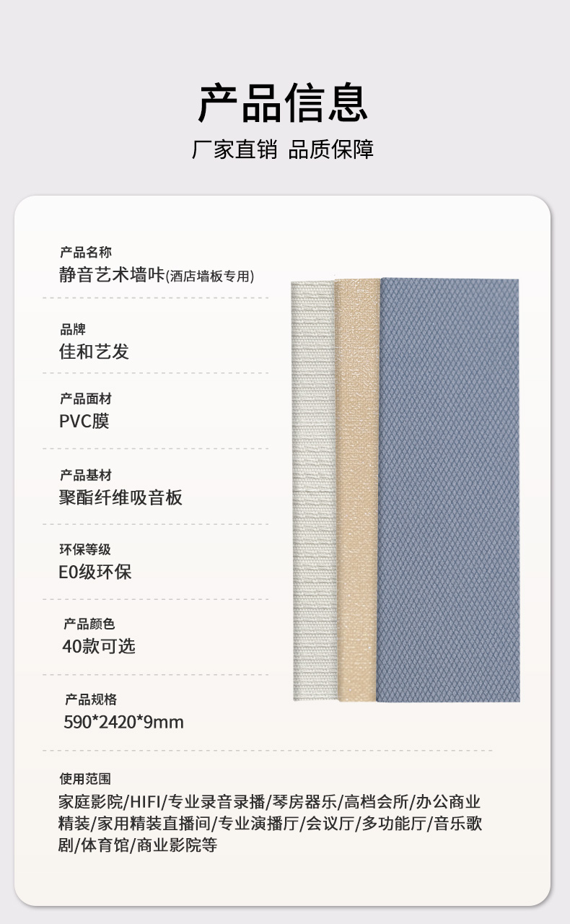This screenshot has width=570, height=924.
Task: Click the 产品名称 label
Action: (85, 253)
